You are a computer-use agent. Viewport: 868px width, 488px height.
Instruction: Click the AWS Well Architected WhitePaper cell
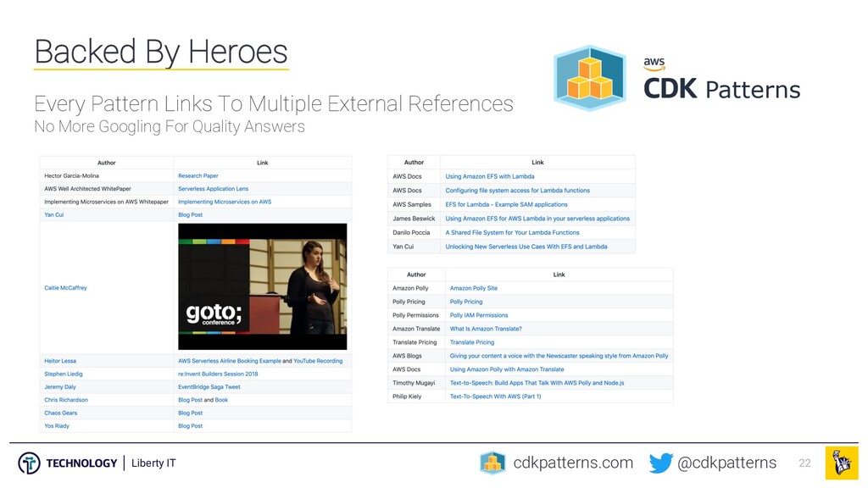tap(87, 189)
